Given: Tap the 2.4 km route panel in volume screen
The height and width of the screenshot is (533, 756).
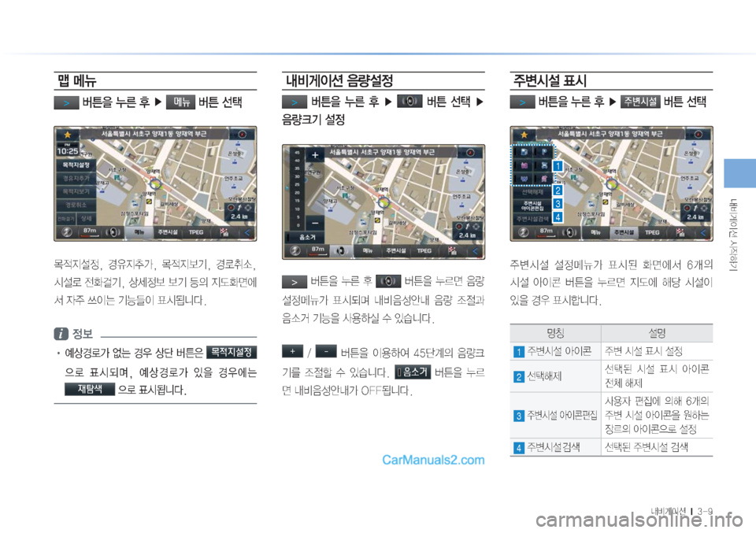Looking at the screenshot, I should 468,231.
